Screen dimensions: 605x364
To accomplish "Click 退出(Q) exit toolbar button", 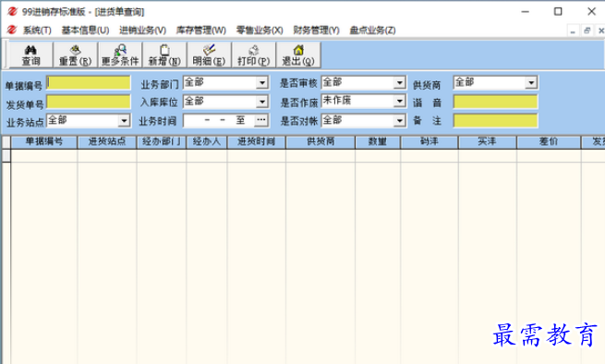I will tap(298, 55).
